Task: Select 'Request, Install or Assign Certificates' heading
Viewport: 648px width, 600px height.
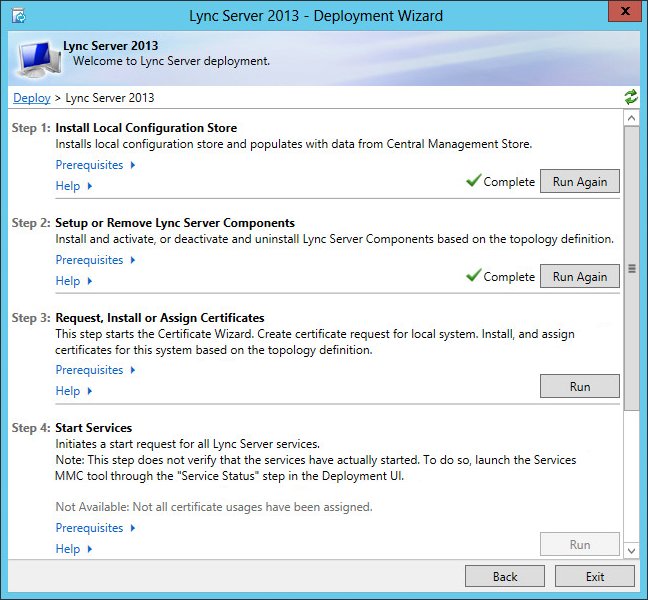Action: (x=160, y=318)
